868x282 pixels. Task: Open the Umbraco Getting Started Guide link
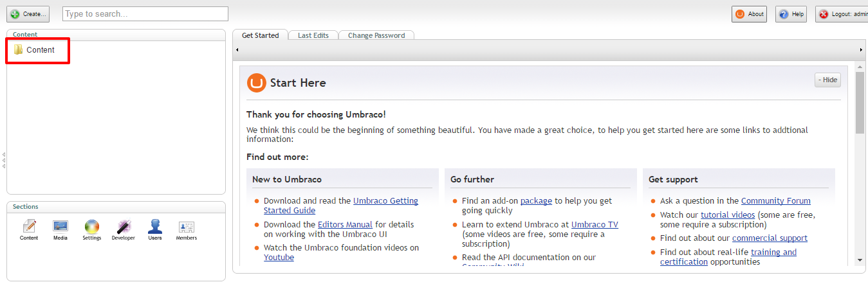pos(341,206)
